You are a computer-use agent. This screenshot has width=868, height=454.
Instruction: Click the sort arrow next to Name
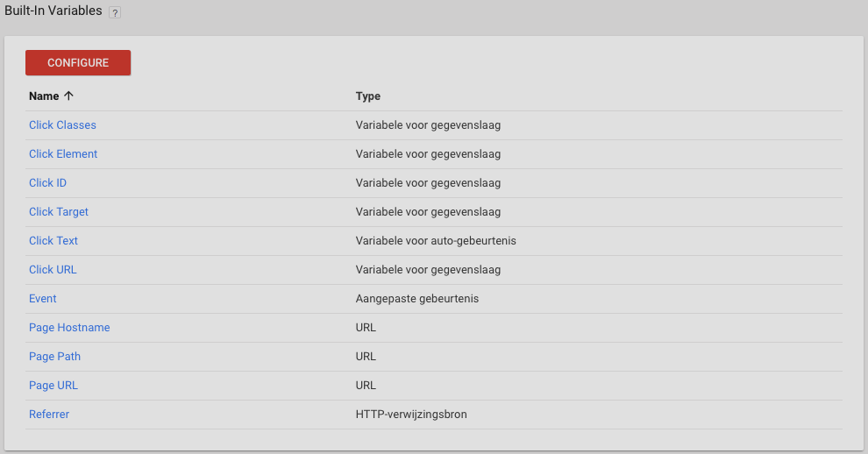69,96
